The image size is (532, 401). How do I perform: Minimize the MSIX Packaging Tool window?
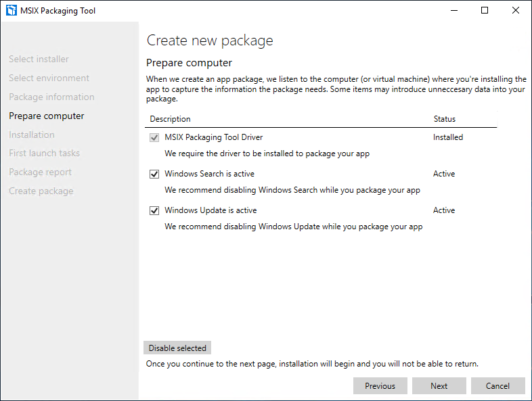[454, 11]
